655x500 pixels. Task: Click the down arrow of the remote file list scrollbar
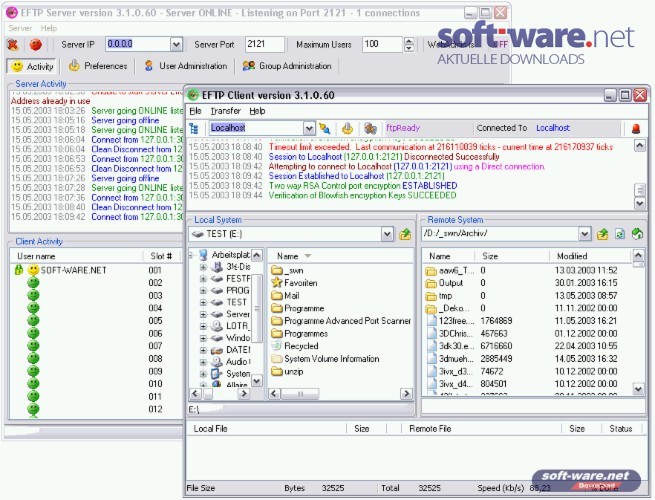[638, 389]
